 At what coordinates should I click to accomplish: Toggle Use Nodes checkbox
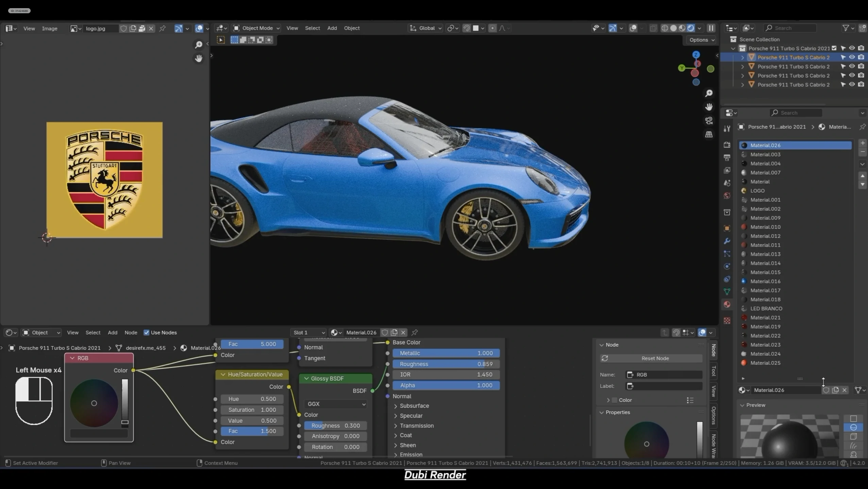(x=146, y=332)
